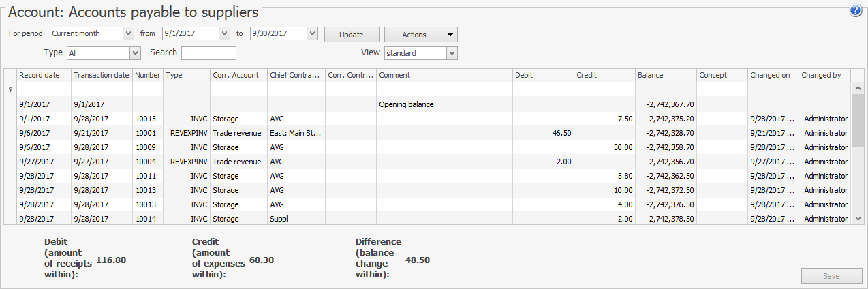Open the from date picker dropdown
Image resolution: width=868 pixels, height=289 pixels.
pos(224,33)
